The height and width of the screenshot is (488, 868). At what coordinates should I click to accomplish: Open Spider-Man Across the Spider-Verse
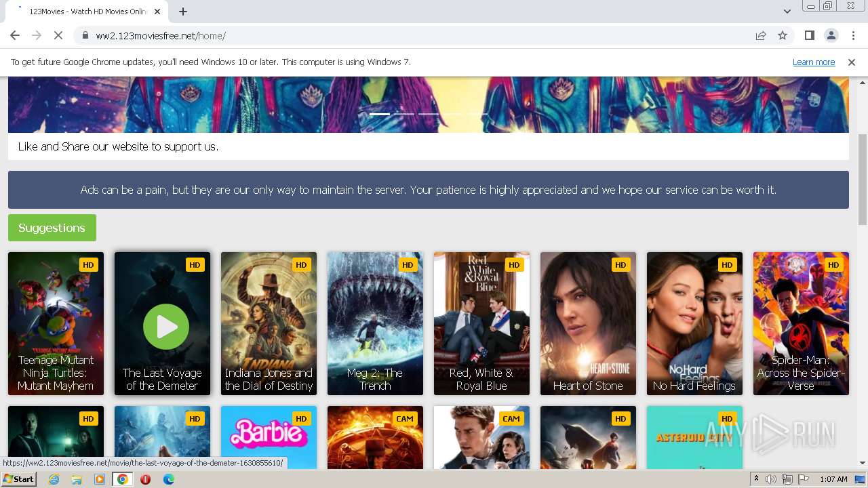[801, 323]
